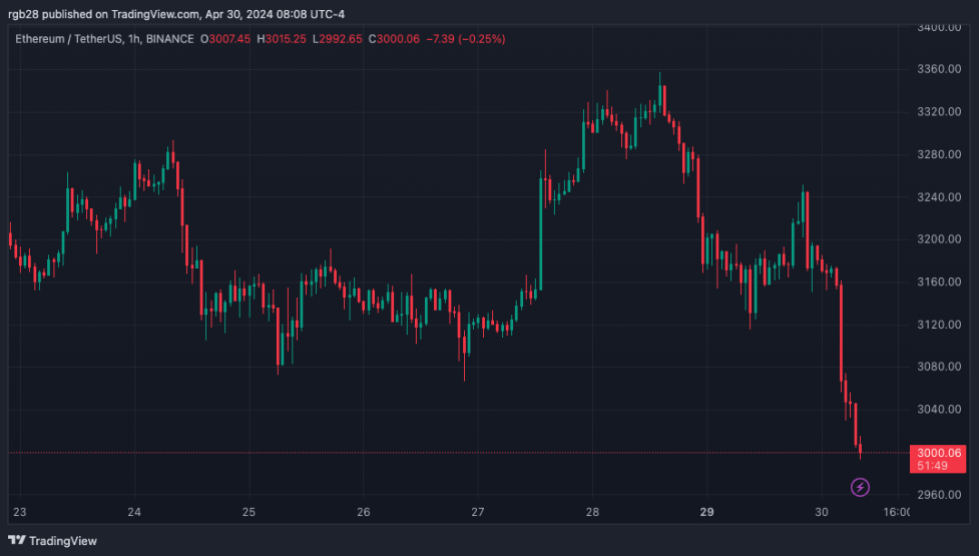Click the red 3000.06 current price label
979x556 pixels.
pos(938,453)
